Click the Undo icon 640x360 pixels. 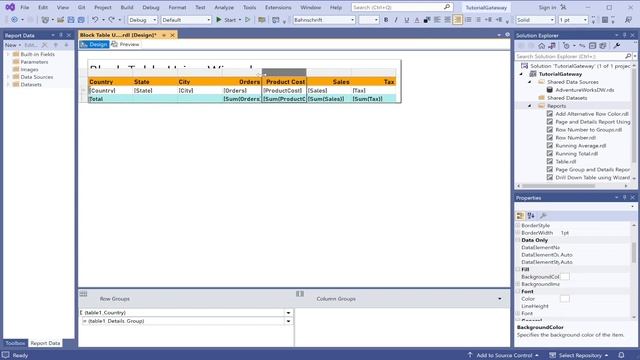(x=95, y=20)
